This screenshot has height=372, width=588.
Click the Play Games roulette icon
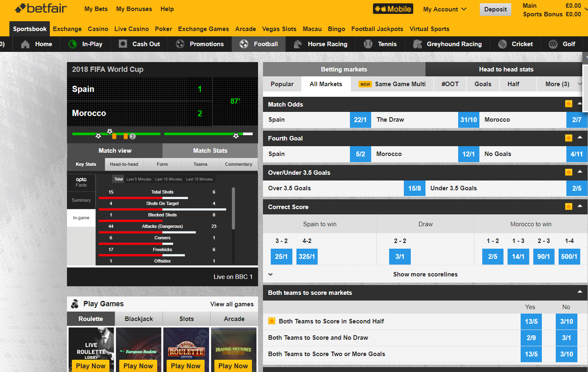[x=75, y=304]
